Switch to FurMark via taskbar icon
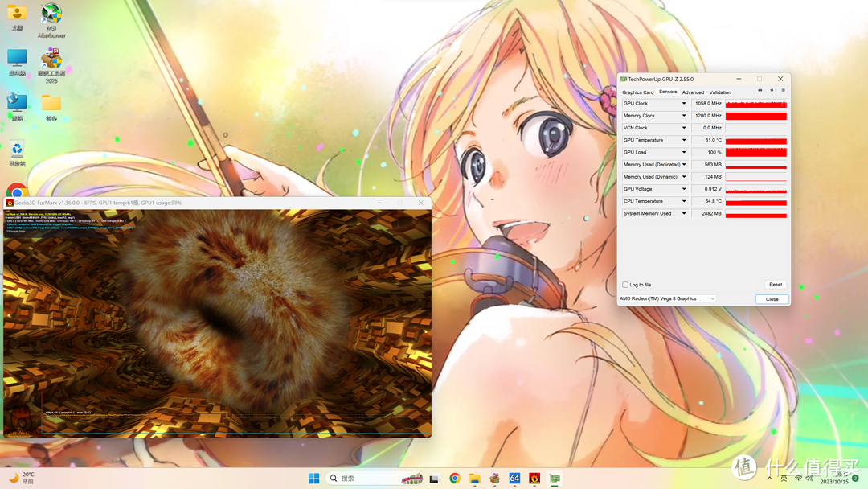This screenshot has width=868, height=489. coord(534,478)
